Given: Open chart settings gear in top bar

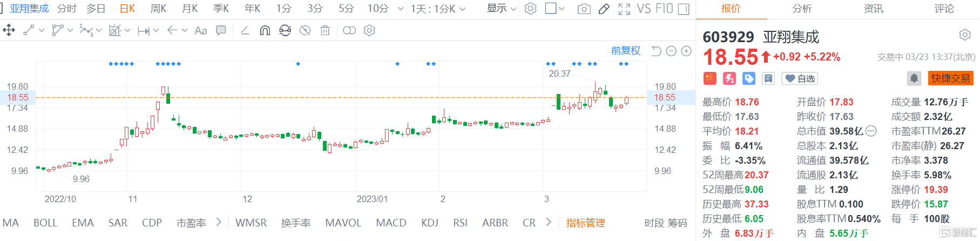Looking at the screenshot, I should [x=531, y=9].
